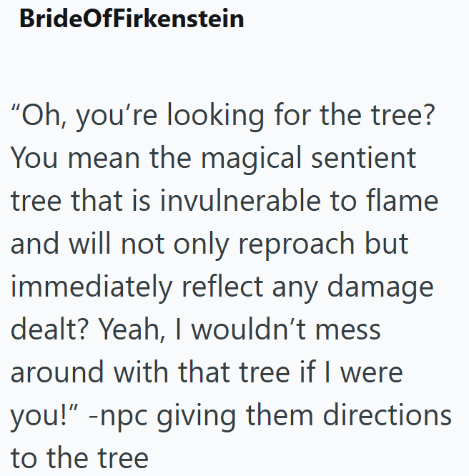469x476 pixels.
Task: Click the word "immediately" in the comment
Action: 92,288
